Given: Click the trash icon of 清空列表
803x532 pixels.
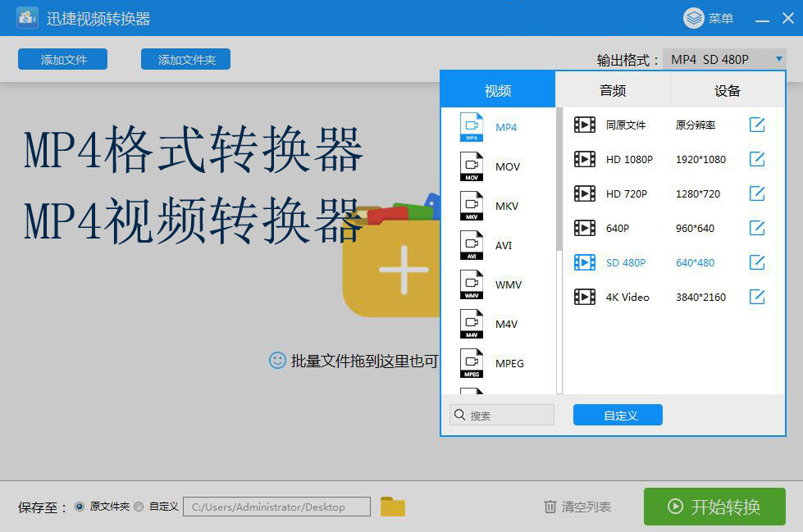Looking at the screenshot, I should [550, 507].
